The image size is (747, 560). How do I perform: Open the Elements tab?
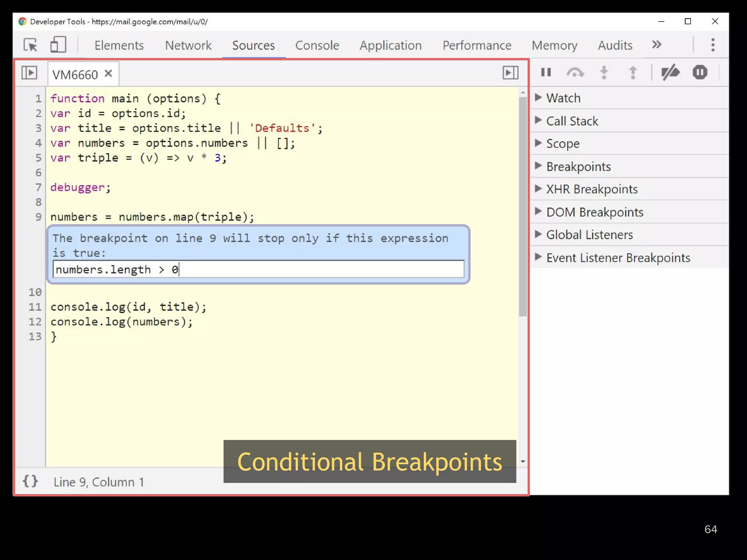[119, 45]
